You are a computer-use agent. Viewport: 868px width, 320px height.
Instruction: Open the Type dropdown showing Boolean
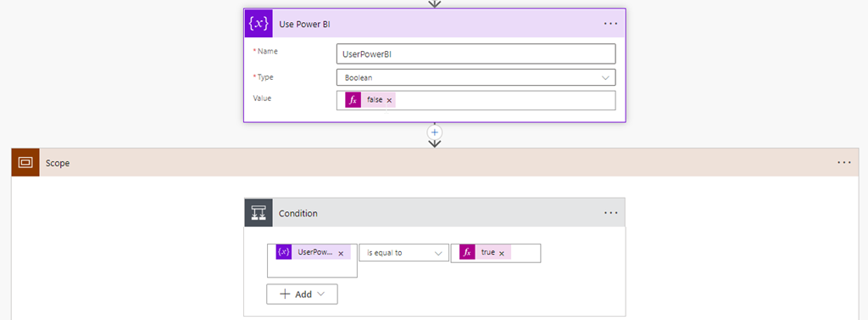click(x=476, y=77)
